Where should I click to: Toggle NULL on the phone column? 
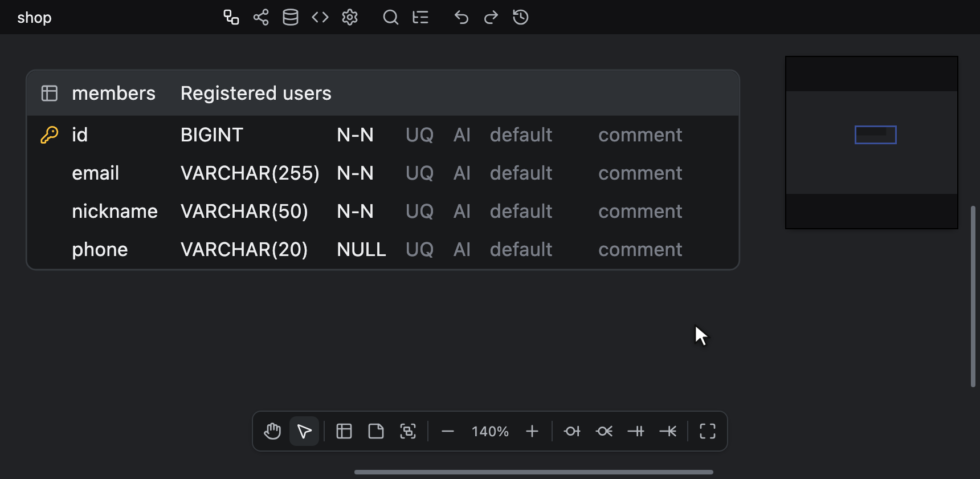coord(361,249)
